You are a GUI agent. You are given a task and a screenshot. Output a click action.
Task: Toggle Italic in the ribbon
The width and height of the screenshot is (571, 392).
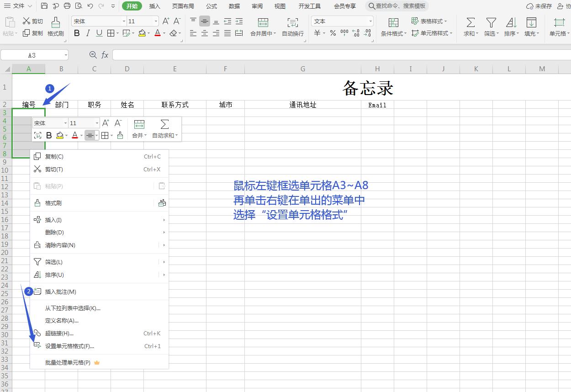[x=88, y=33]
